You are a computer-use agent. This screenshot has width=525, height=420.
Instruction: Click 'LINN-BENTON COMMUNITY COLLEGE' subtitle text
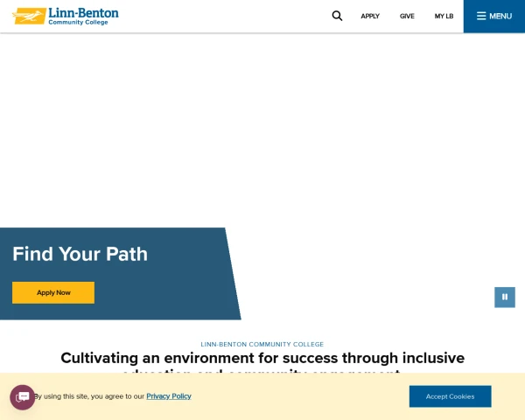262,344
